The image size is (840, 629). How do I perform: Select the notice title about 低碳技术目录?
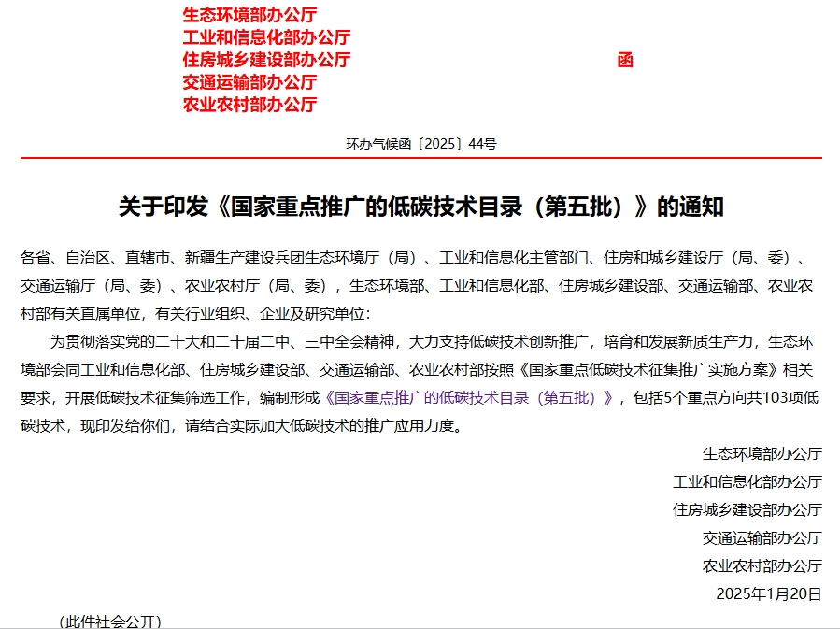[420, 199]
